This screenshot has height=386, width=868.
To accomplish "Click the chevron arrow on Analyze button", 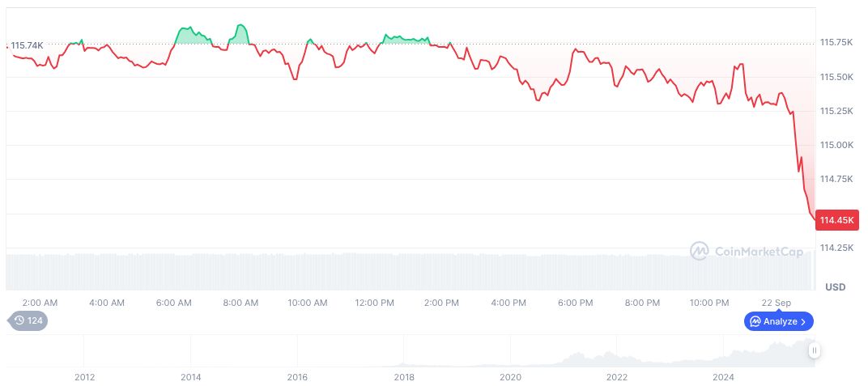I will [x=803, y=321].
